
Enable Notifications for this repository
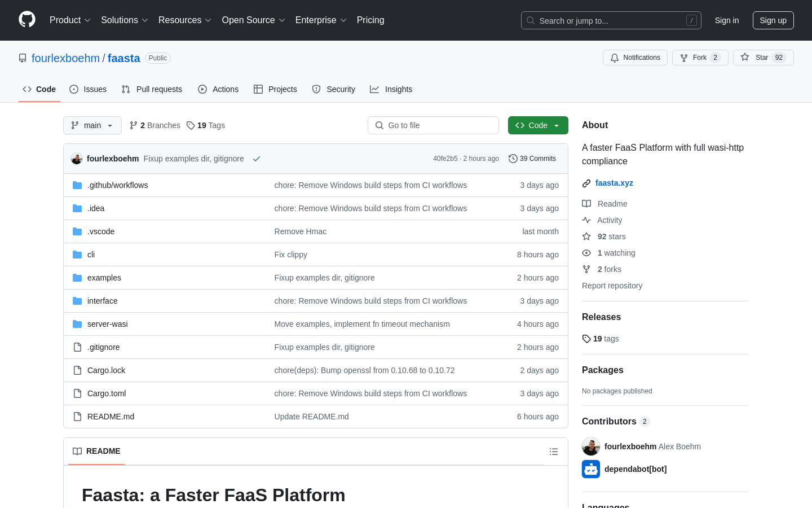tap(635, 58)
